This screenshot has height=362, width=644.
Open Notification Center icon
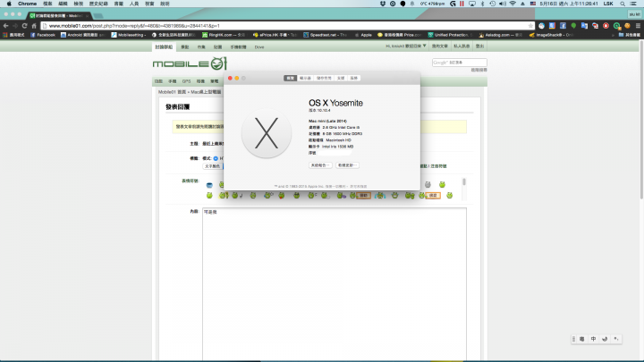coord(634,4)
